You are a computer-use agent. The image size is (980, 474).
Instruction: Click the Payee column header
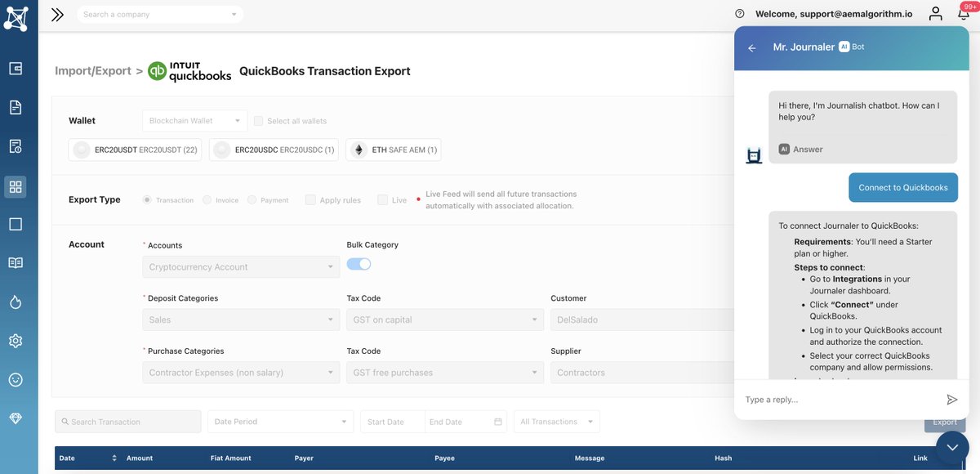pos(444,458)
